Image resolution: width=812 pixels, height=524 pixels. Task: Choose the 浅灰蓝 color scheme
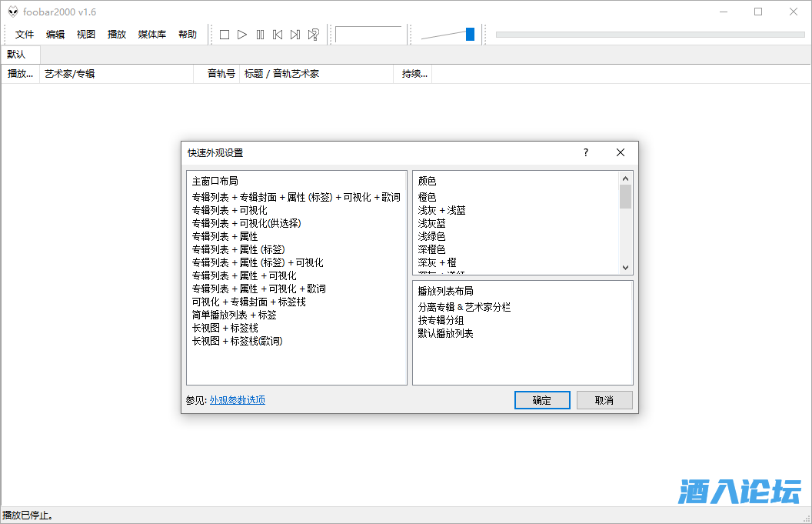[431, 223]
